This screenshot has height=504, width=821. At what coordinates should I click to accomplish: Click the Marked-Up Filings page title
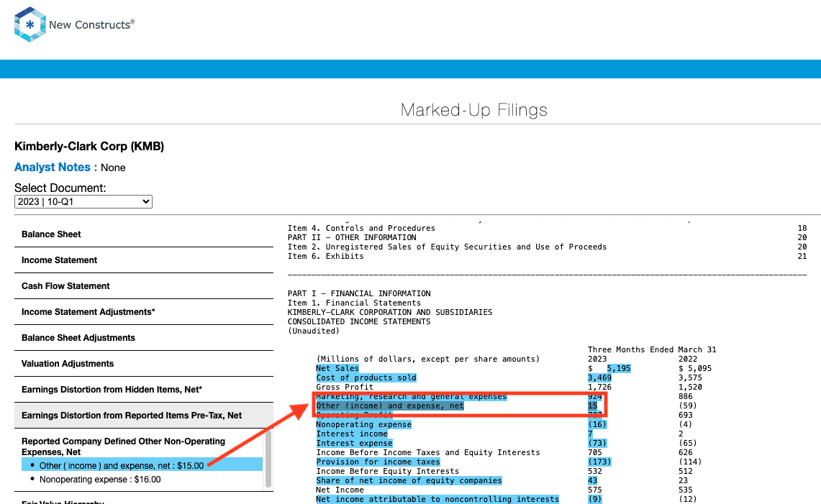coord(474,110)
